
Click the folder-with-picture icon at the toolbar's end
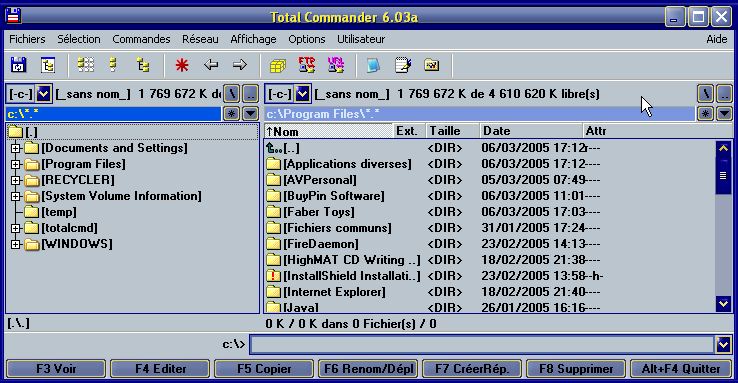pyautogui.click(x=432, y=65)
